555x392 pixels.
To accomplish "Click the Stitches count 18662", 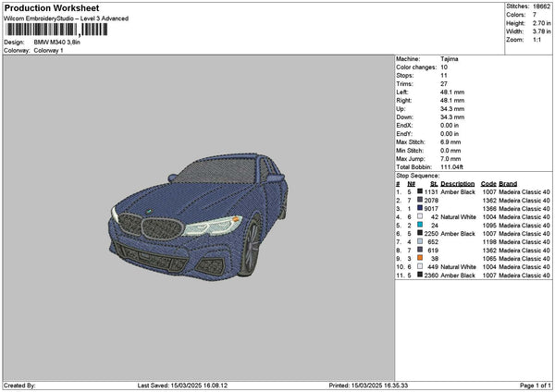I will coord(541,6).
